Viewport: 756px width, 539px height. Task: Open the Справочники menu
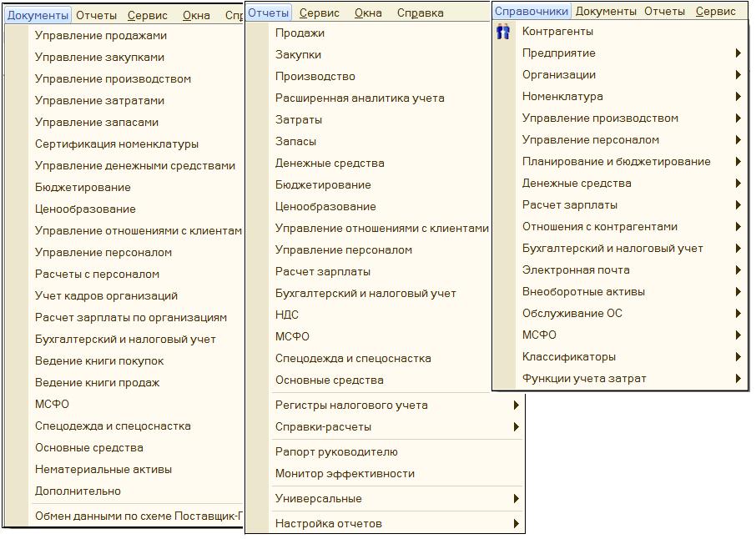click(x=532, y=11)
